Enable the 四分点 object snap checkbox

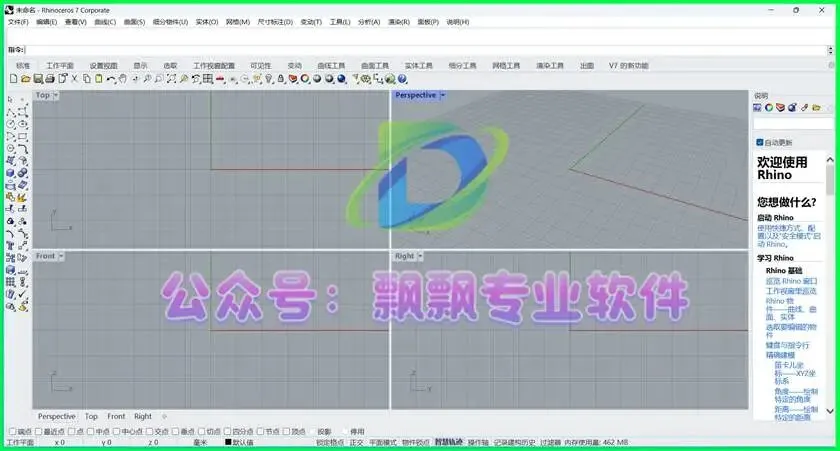[227, 431]
